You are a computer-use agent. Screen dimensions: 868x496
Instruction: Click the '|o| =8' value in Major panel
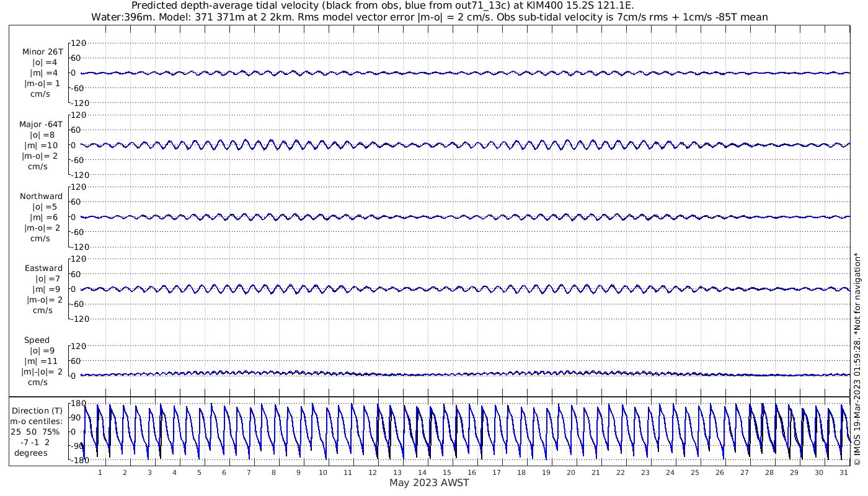[43, 135]
